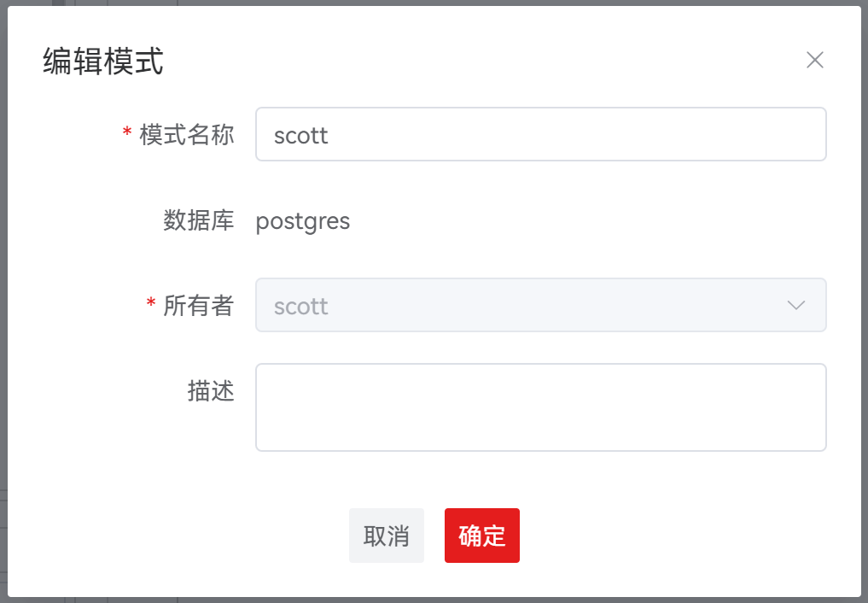Click the gray scott text in owner selector
The width and height of the screenshot is (868, 603).
tap(301, 307)
